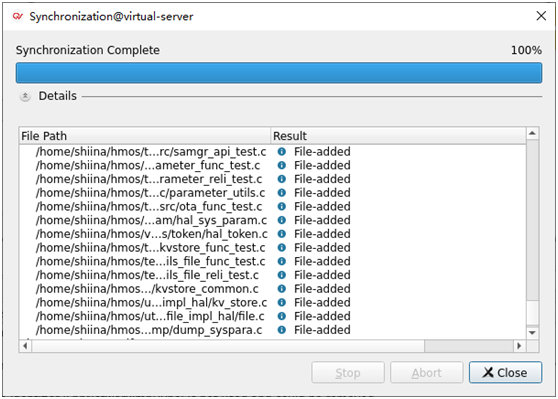Click info icon for hal_sys_param.c row
The width and height of the screenshot is (558, 399).
281,220
